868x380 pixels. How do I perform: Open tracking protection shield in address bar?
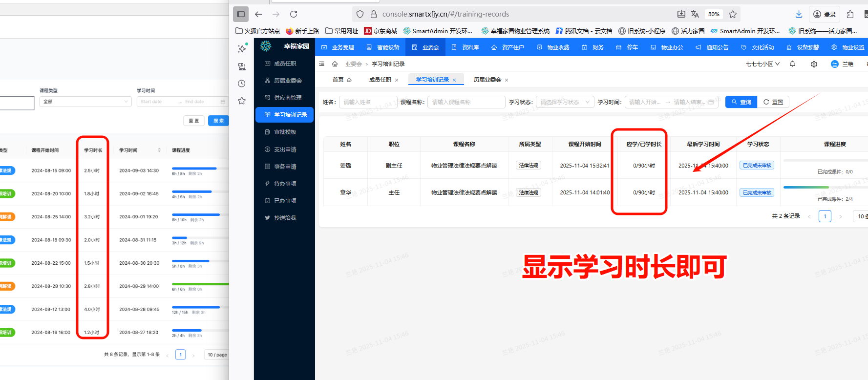[360, 14]
